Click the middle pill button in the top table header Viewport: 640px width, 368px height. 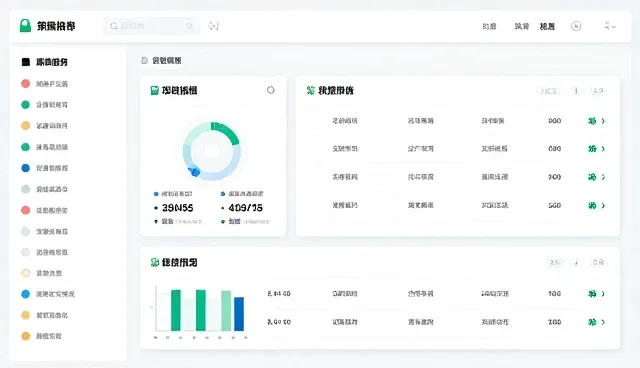[576, 91]
